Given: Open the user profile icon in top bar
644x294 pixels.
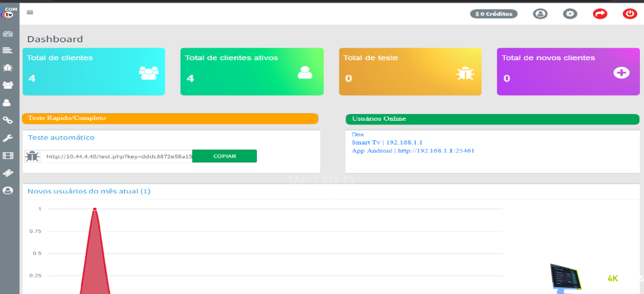Looking at the screenshot, I should pos(540,14).
